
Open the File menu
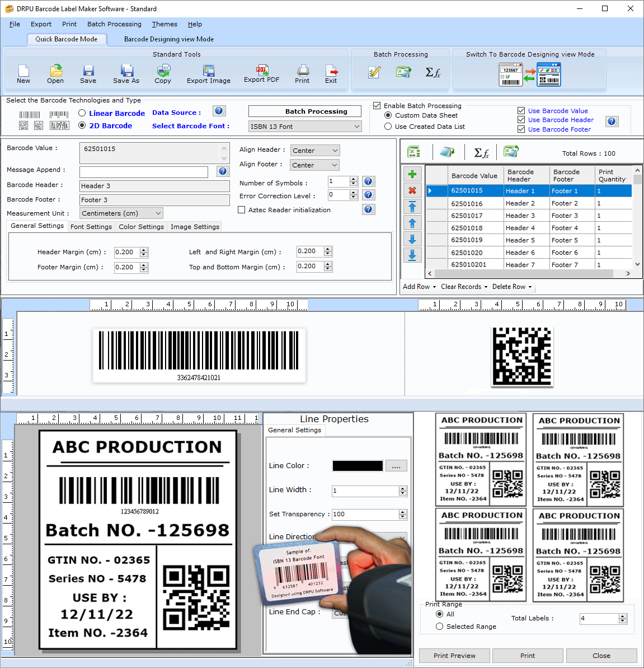(x=15, y=24)
